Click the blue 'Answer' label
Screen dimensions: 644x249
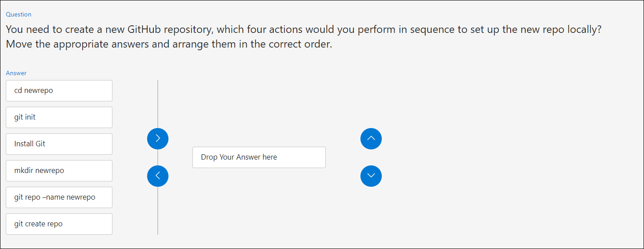pyautogui.click(x=16, y=73)
